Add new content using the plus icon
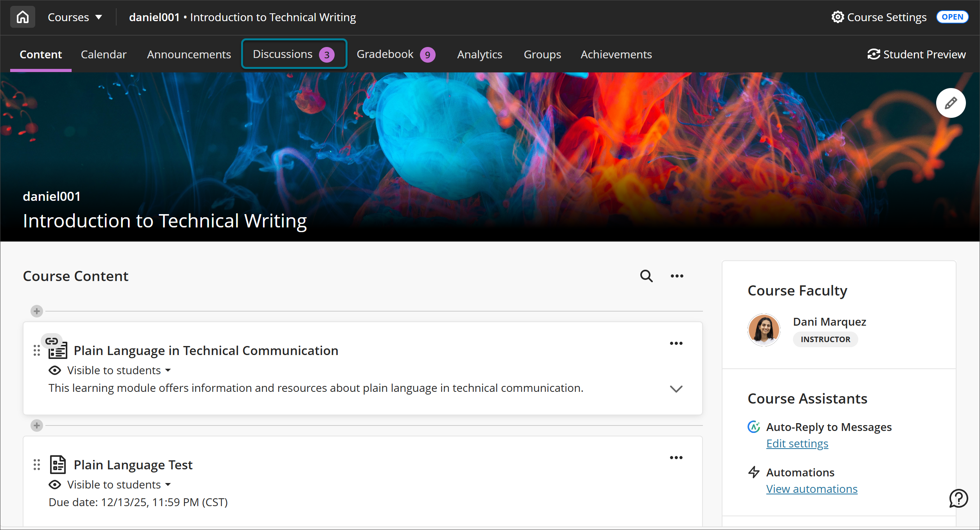 pyautogui.click(x=36, y=311)
